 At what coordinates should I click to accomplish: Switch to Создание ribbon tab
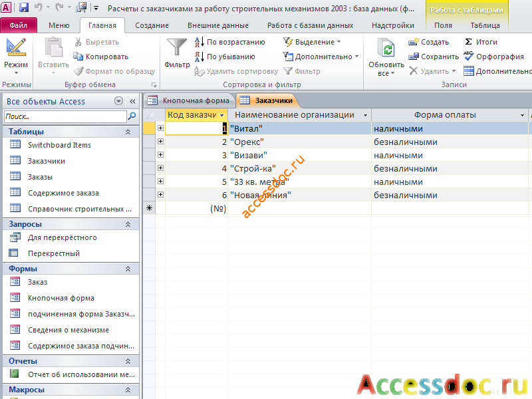(152, 25)
